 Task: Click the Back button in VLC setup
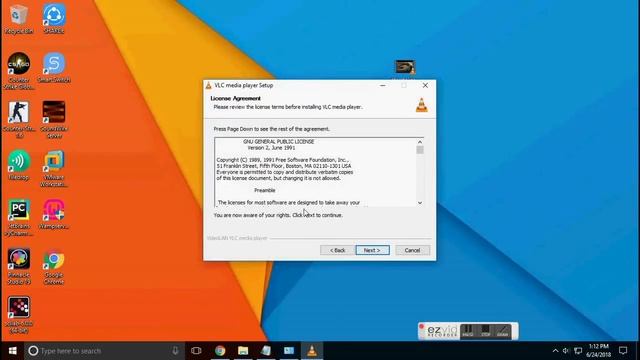pos(338,250)
